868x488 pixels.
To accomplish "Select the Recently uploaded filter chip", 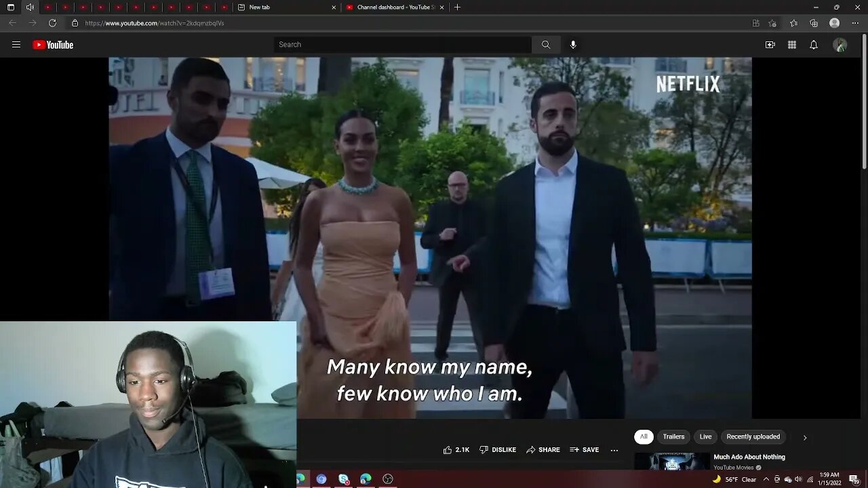I will pos(753,436).
